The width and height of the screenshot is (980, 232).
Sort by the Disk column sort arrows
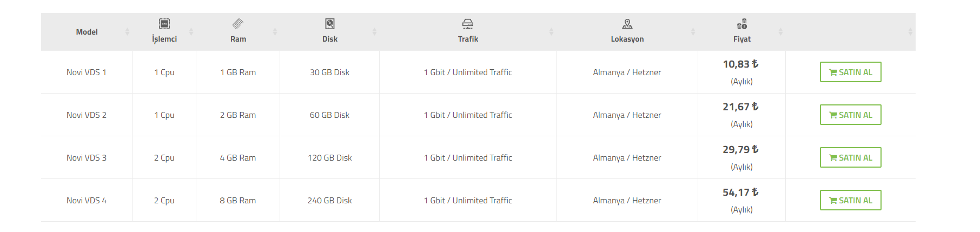(x=374, y=32)
